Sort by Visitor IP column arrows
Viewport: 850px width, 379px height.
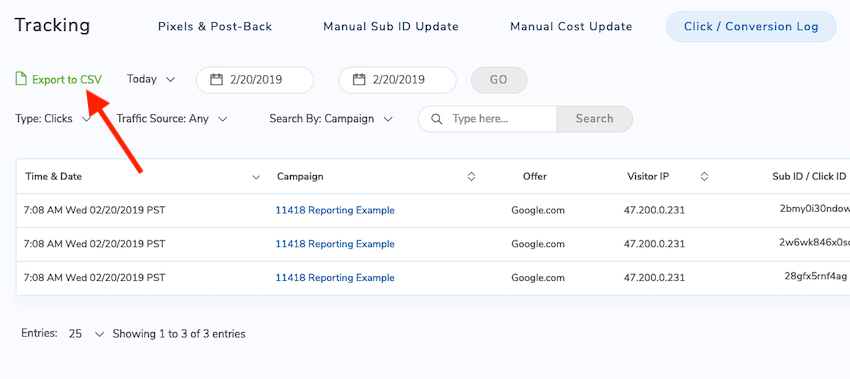click(x=704, y=176)
